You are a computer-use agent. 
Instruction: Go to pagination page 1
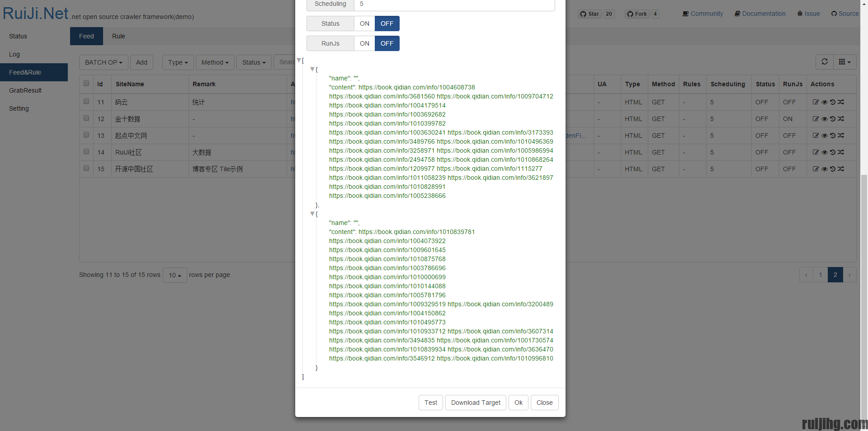pyautogui.click(x=820, y=275)
